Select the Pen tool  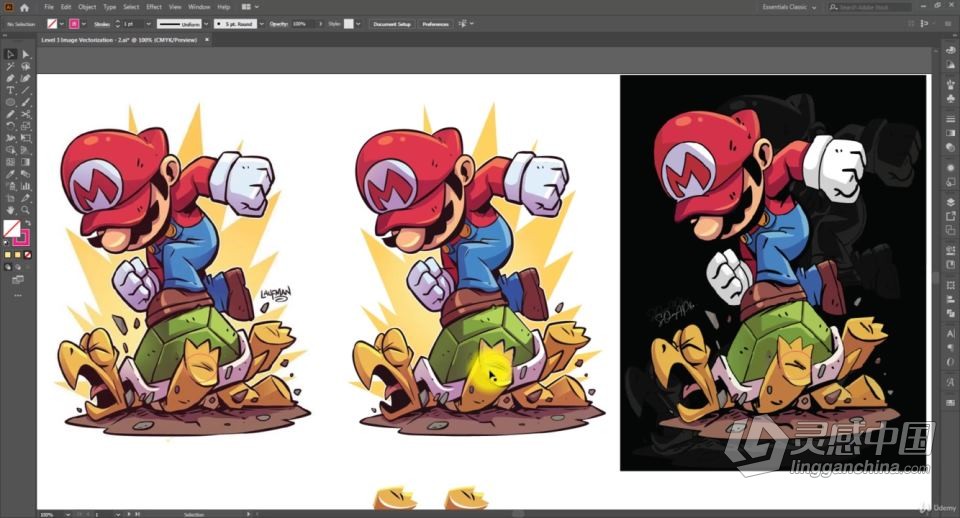point(10,78)
